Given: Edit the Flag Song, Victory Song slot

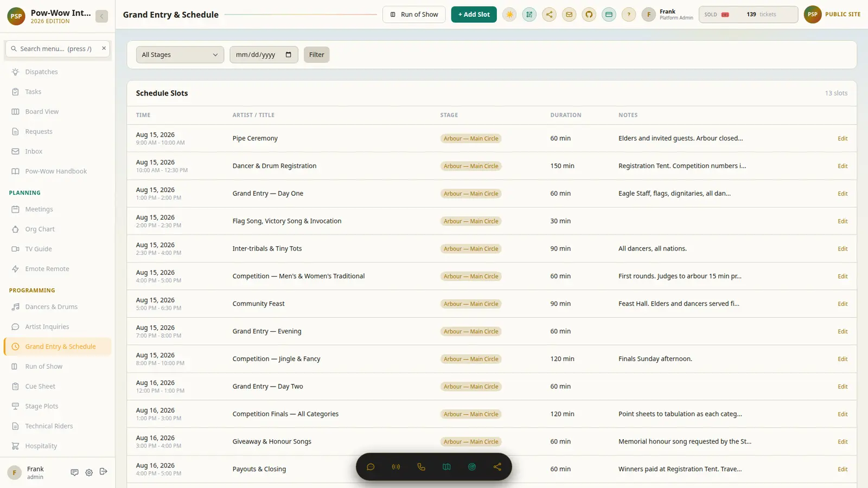Looking at the screenshot, I should point(842,221).
